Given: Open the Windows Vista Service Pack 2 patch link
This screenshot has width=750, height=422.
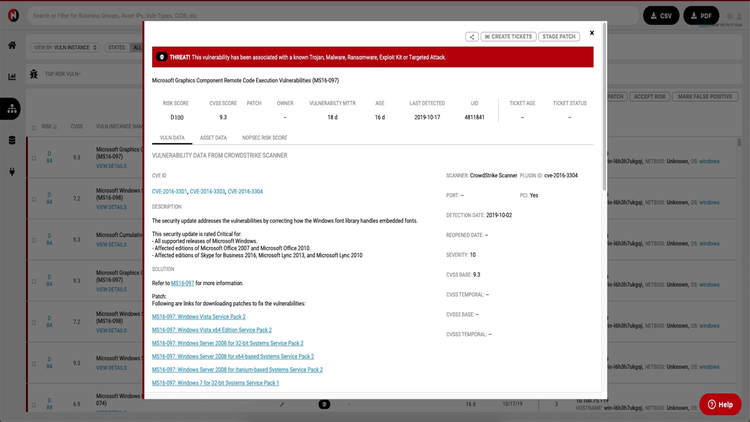Looking at the screenshot, I should (199, 317).
